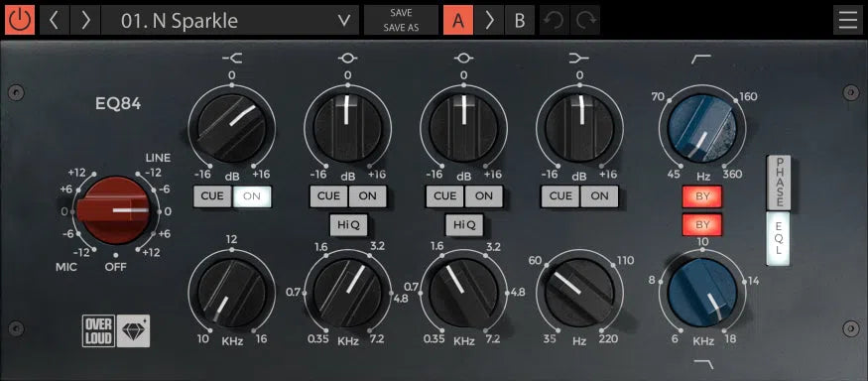Go to the previous preset arrow
This screenshot has height=381, width=868.
pos(55,20)
